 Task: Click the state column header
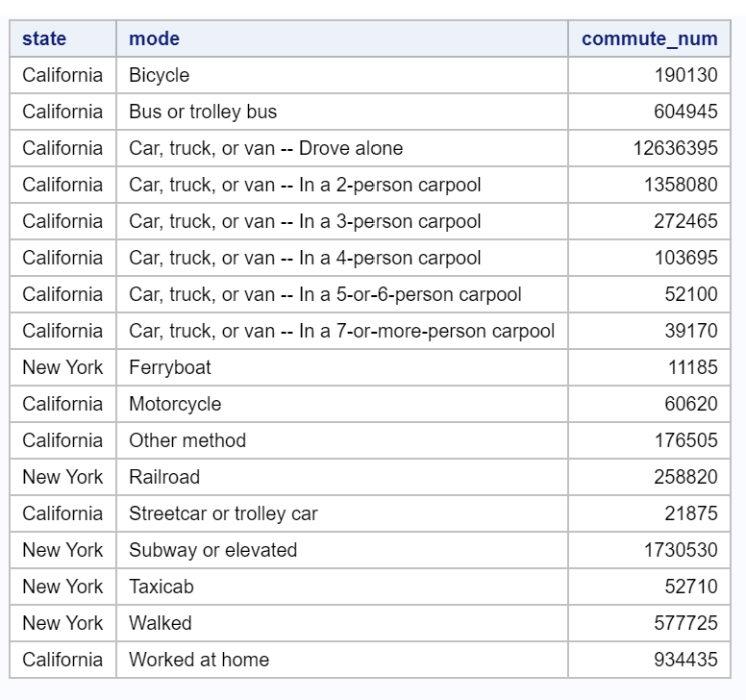[44, 38]
